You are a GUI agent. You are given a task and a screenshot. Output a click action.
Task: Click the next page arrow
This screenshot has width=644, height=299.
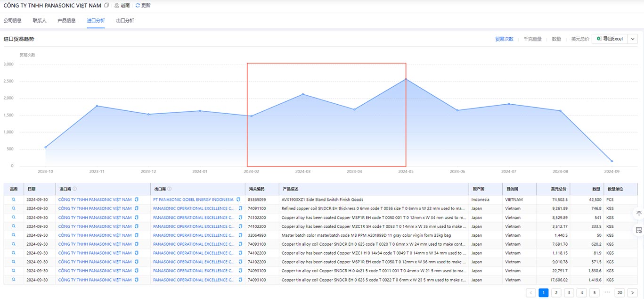pyautogui.click(x=633, y=293)
